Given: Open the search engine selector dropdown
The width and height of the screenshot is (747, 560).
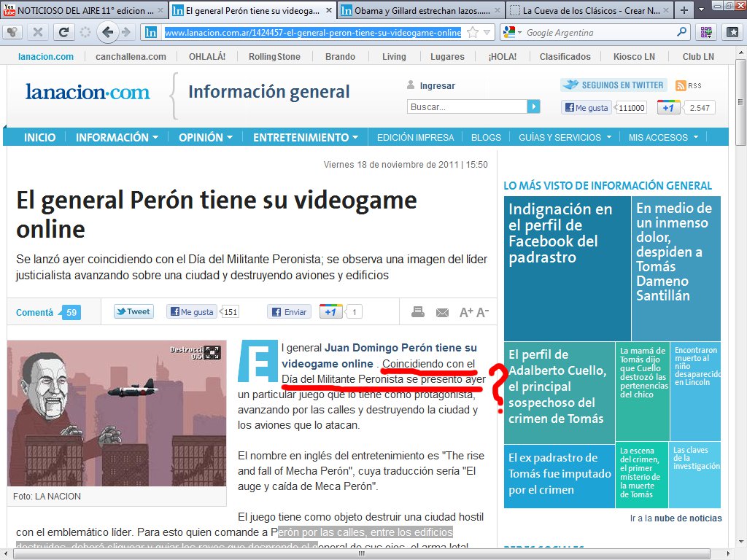Looking at the screenshot, I should coord(519,33).
